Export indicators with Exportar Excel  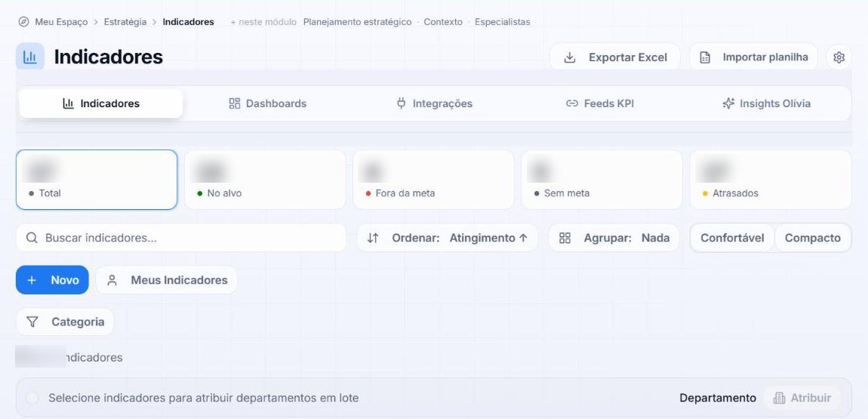pyautogui.click(x=615, y=57)
